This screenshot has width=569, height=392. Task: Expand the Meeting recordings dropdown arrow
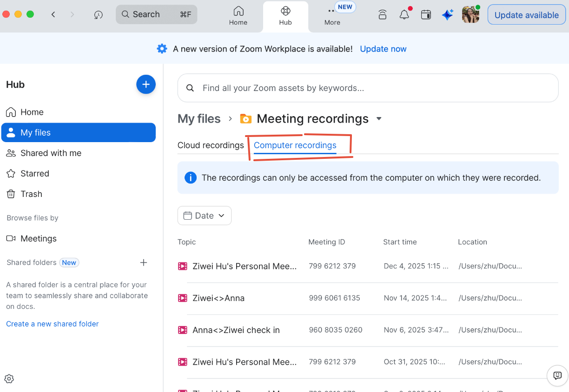[x=379, y=119]
